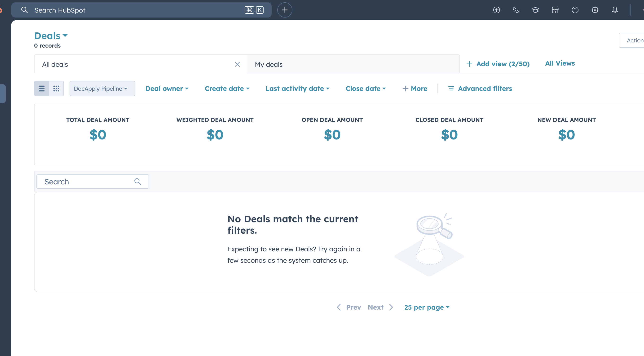Open Settings with the gear icon
Screen dimensions: 644x356
[x=595, y=10]
